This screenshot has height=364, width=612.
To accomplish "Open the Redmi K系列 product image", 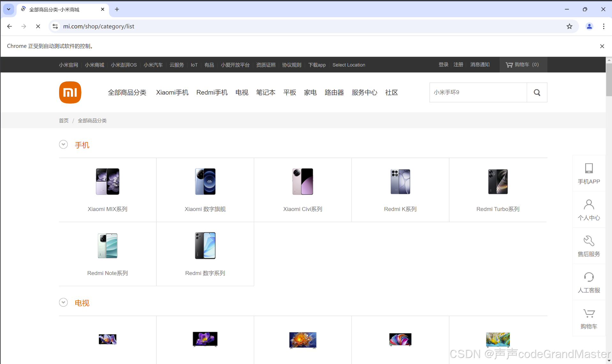I will 400,182.
